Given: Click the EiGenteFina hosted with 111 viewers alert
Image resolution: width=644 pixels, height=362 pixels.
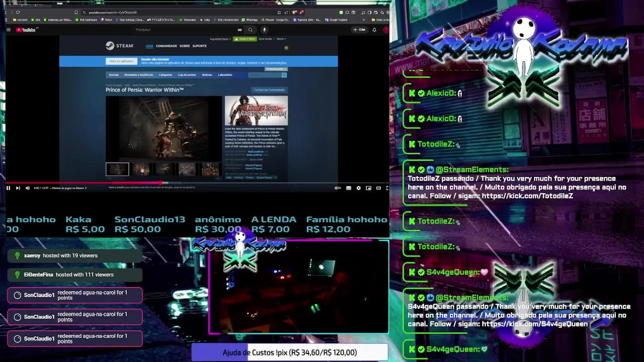Looking at the screenshot, I should [x=75, y=275].
